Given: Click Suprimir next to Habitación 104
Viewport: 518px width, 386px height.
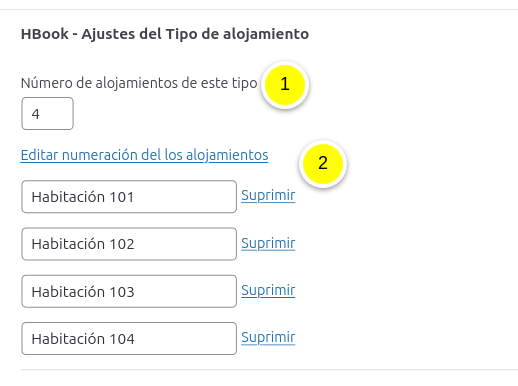Looking at the screenshot, I should coord(268,338).
